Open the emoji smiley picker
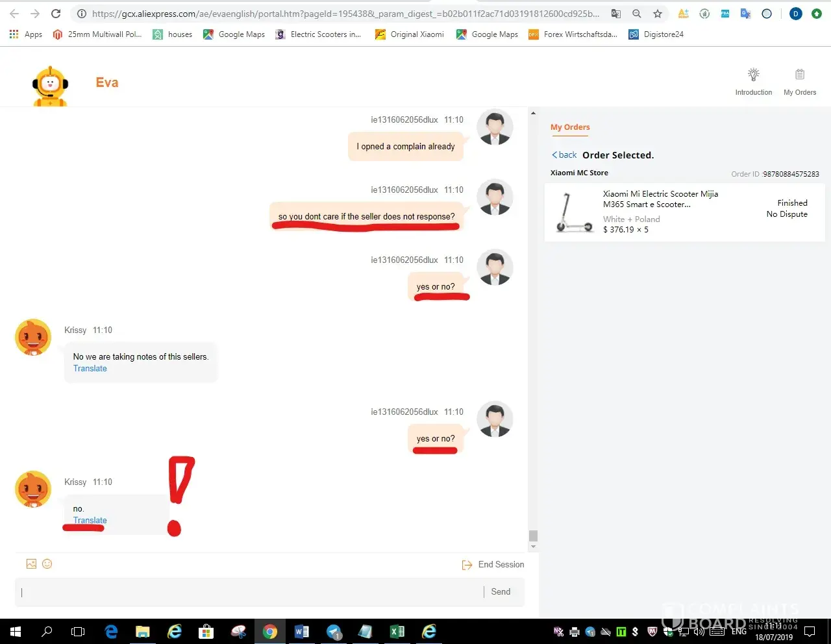Image resolution: width=831 pixels, height=644 pixels. 47,564
